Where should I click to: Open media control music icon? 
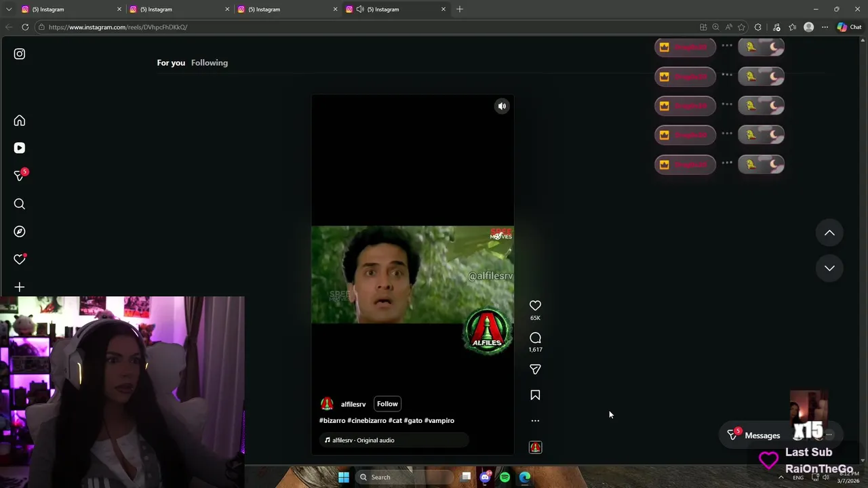tap(776, 27)
